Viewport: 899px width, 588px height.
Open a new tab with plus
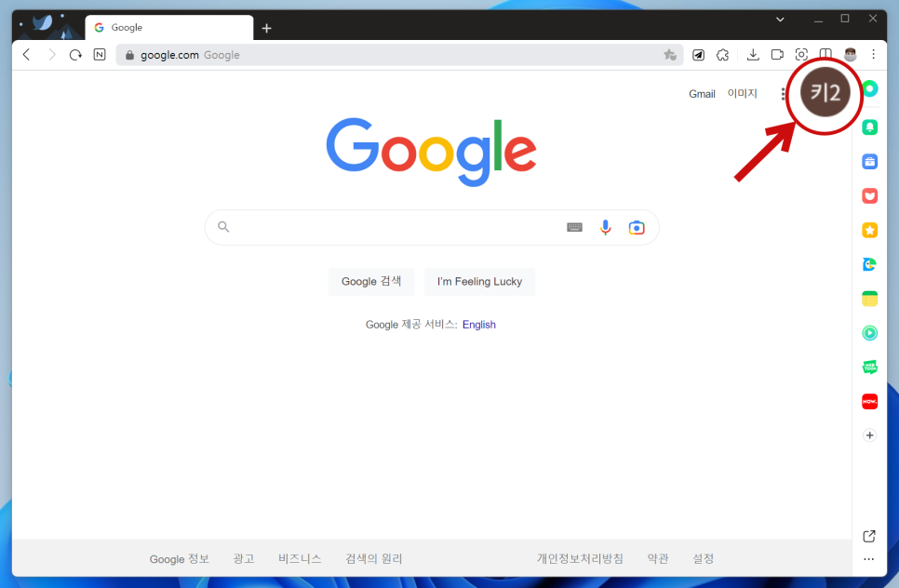(x=266, y=28)
